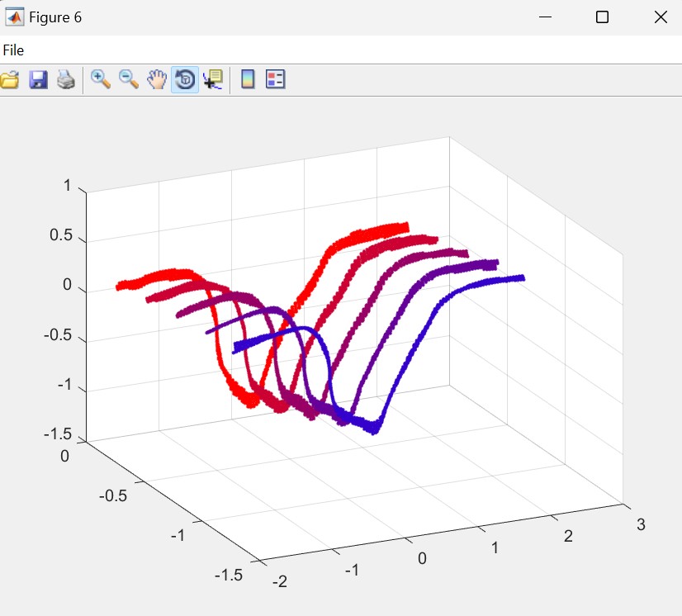Click the Figure 6 title text
The image size is (682, 616).
click(x=55, y=17)
